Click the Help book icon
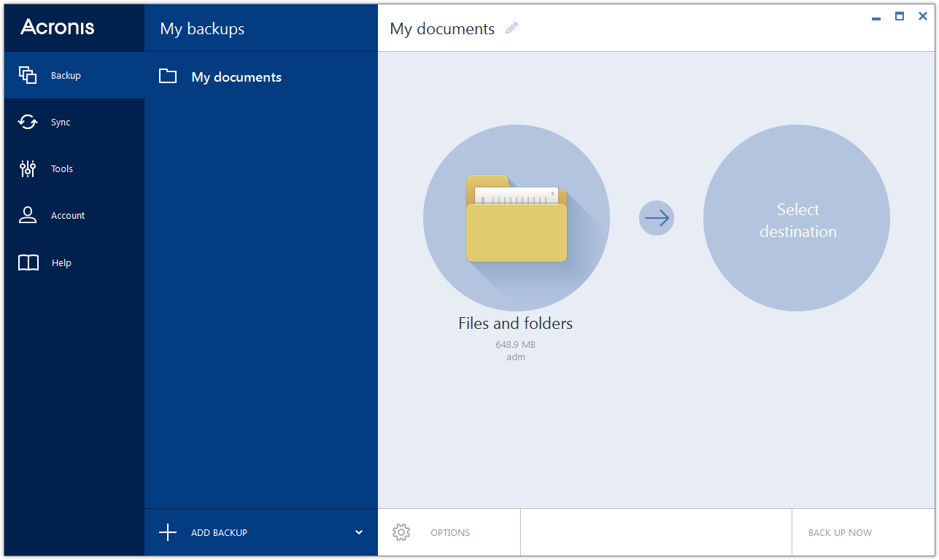The width and height of the screenshot is (939, 560). coord(28,262)
